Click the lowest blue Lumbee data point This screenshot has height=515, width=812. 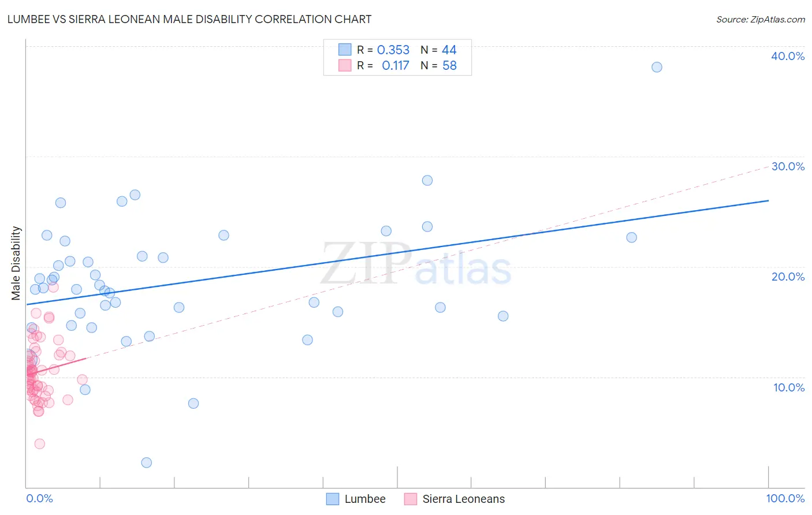tap(147, 462)
